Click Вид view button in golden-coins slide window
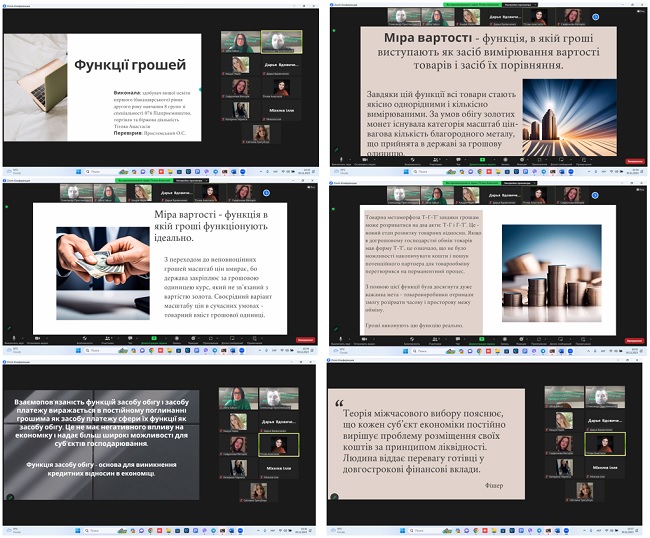 pyautogui.click(x=642, y=11)
